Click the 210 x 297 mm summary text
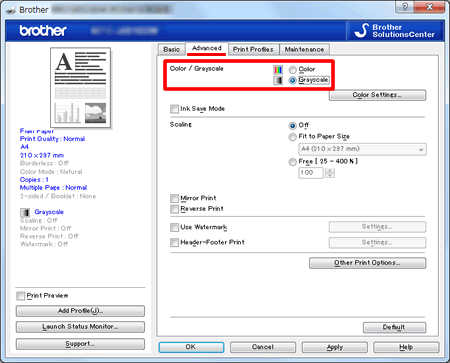Screen dimensions: 450x363 click(42, 155)
